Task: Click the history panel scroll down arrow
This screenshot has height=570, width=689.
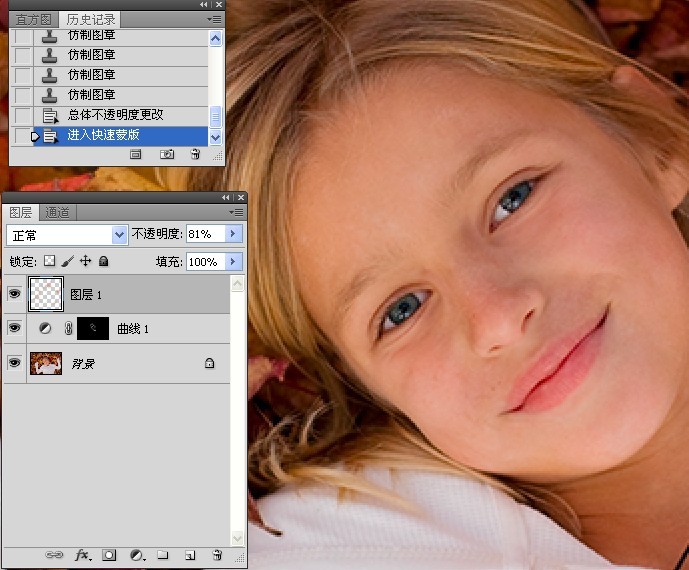Action: [215, 138]
